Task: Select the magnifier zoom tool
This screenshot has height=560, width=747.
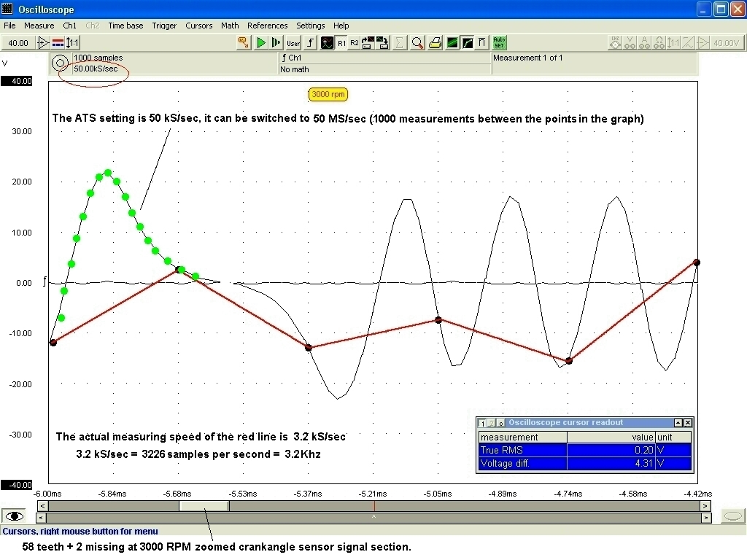Action: (417, 42)
